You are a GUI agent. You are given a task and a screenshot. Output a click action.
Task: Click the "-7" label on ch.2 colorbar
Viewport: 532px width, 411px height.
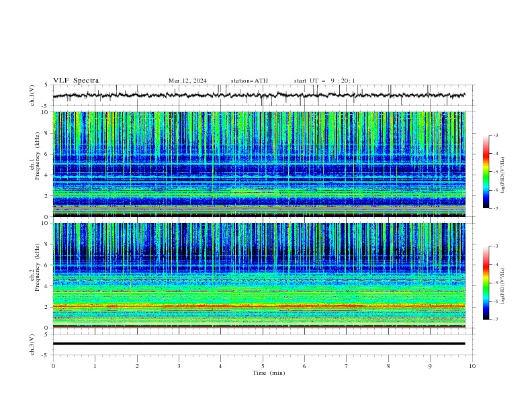pos(495,320)
